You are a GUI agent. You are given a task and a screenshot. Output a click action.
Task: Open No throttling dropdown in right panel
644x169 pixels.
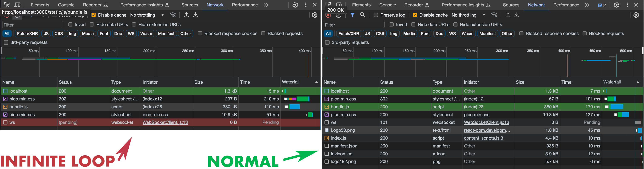pos(468,15)
